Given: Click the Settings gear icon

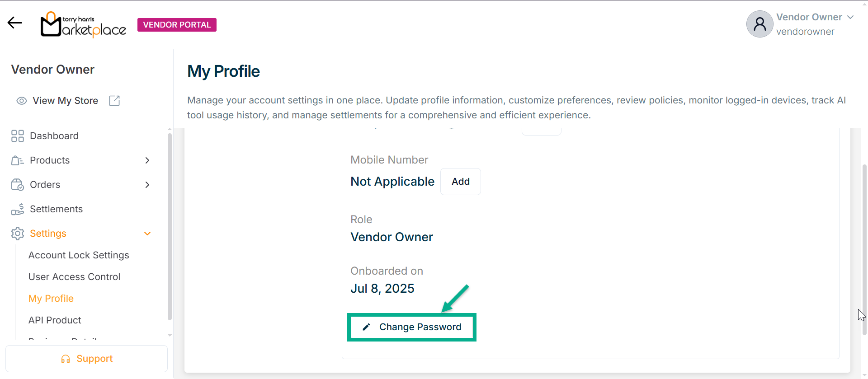Looking at the screenshot, I should coord(18,234).
